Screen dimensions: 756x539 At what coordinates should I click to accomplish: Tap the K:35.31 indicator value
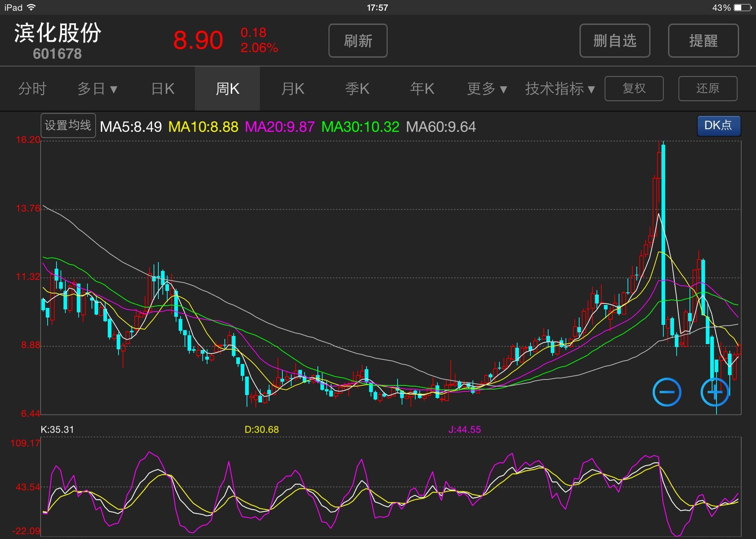(x=57, y=430)
